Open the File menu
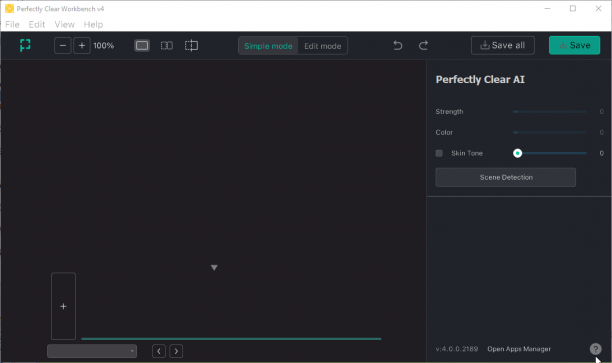 pyautogui.click(x=12, y=24)
